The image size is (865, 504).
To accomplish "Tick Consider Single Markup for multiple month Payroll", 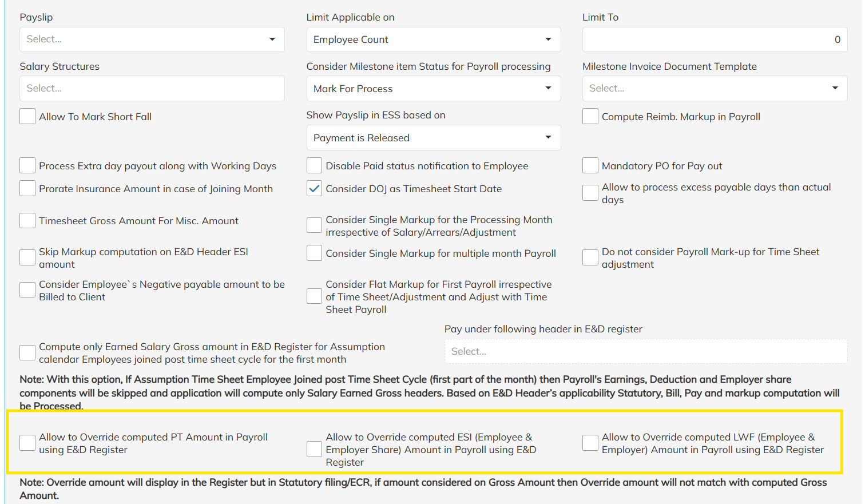I will (x=314, y=253).
